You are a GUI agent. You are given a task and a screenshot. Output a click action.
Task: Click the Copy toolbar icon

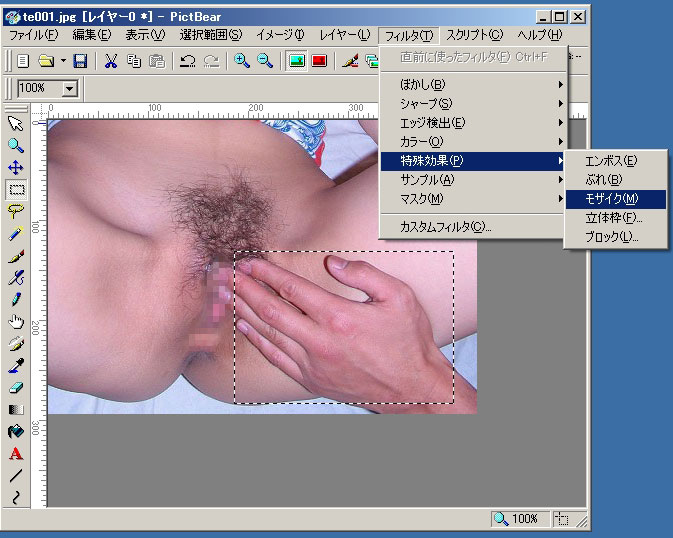134,61
